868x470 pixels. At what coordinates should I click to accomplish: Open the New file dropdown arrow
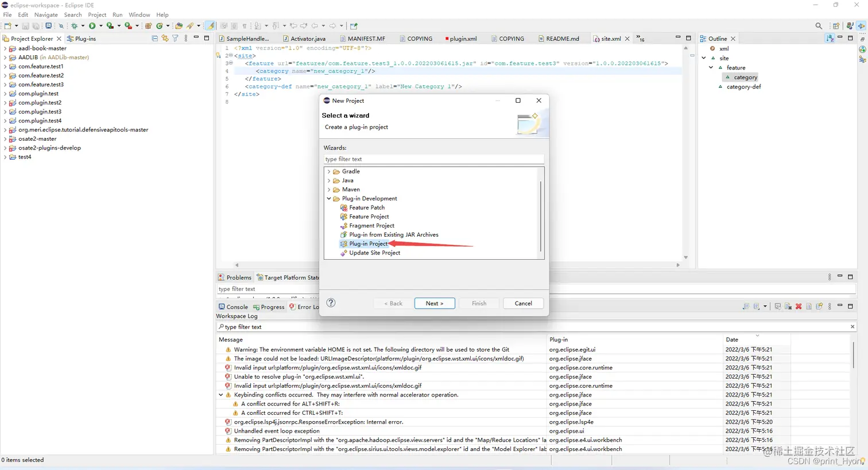(x=16, y=26)
